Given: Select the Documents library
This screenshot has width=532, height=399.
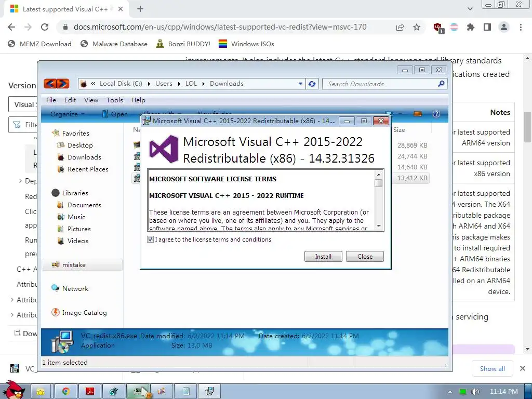Looking at the screenshot, I should [79, 205].
